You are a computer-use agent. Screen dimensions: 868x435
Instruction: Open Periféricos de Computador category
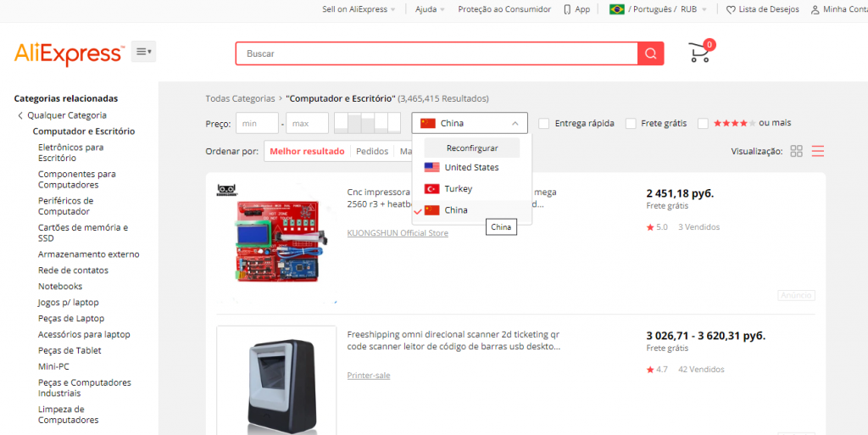66,206
